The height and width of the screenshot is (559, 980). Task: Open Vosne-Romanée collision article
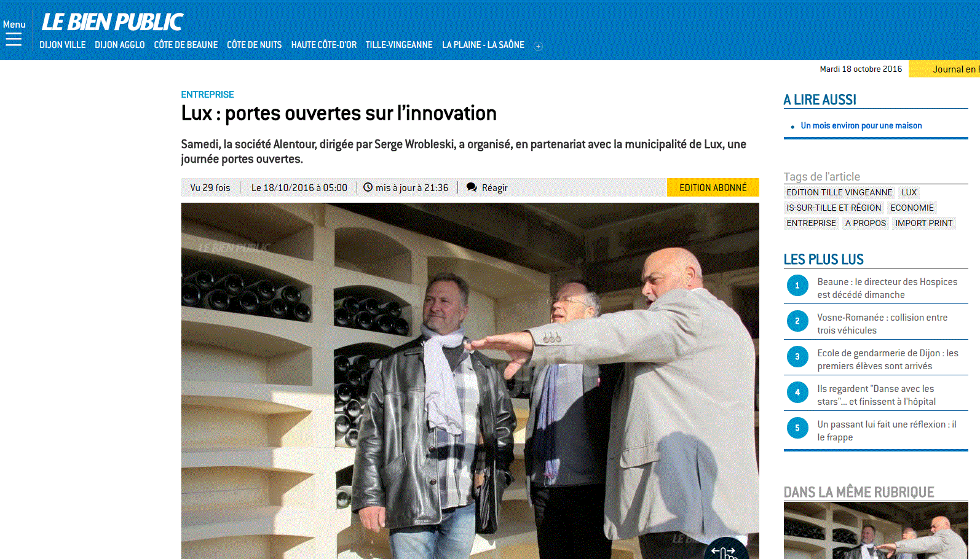(x=882, y=324)
